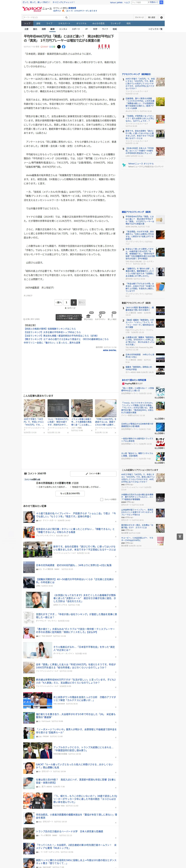
Task: Click the 購入履歴 link
Action: pos(152,18)
